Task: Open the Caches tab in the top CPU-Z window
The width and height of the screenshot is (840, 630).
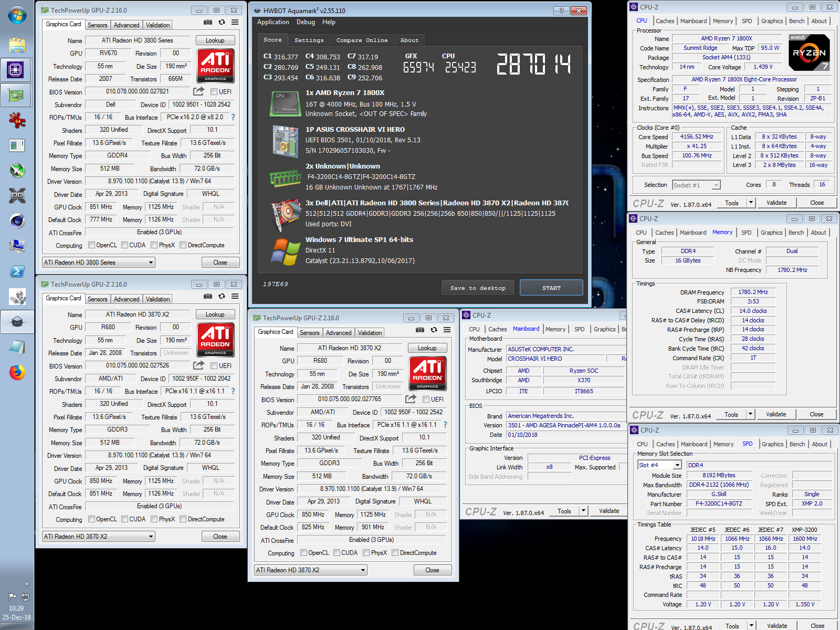Action: tap(665, 21)
